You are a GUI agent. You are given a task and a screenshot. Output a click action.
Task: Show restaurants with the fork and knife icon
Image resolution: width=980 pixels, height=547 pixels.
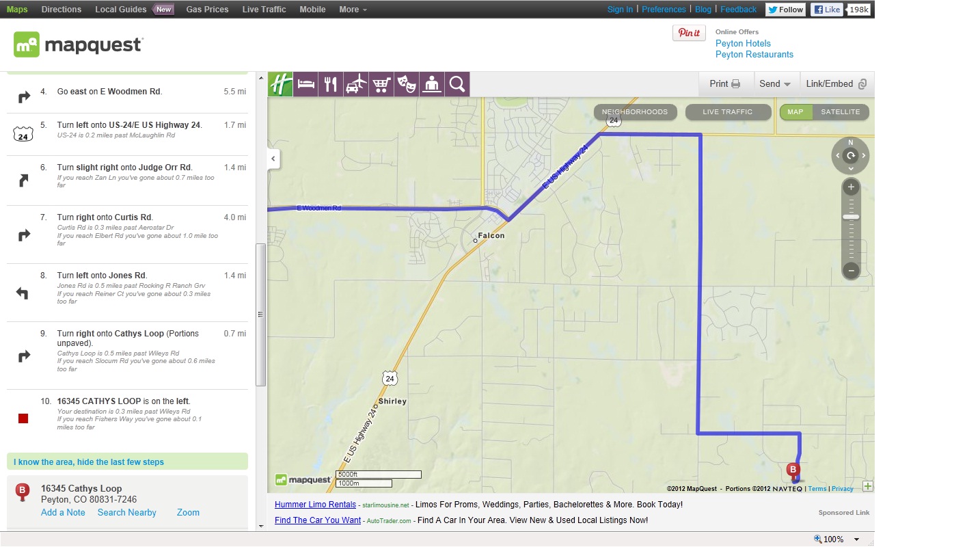click(331, 84)
